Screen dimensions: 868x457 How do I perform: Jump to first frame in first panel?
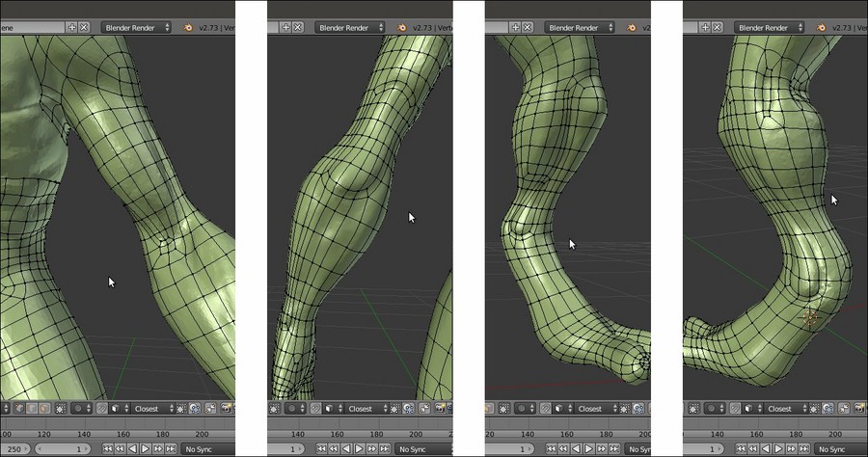107,449
